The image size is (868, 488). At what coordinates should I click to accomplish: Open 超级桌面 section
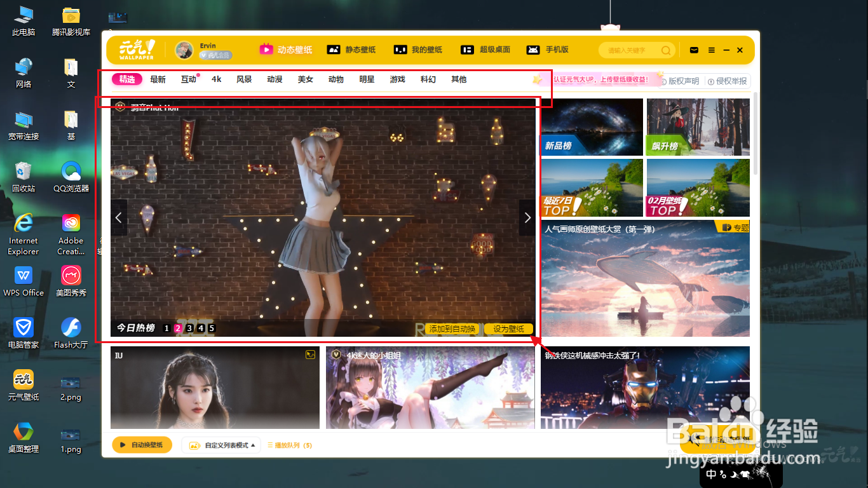[485, 50]
